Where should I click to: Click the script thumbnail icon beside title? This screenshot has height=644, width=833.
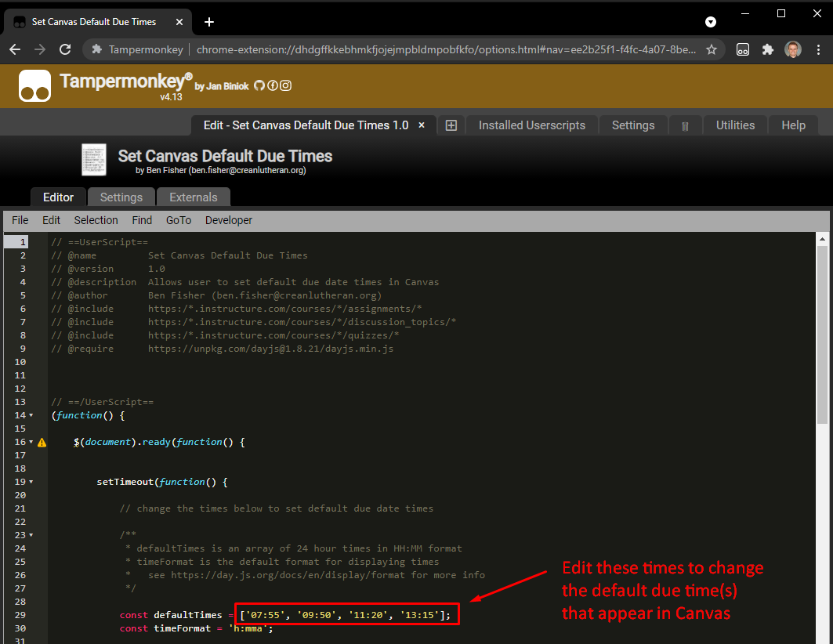[94, 160]
